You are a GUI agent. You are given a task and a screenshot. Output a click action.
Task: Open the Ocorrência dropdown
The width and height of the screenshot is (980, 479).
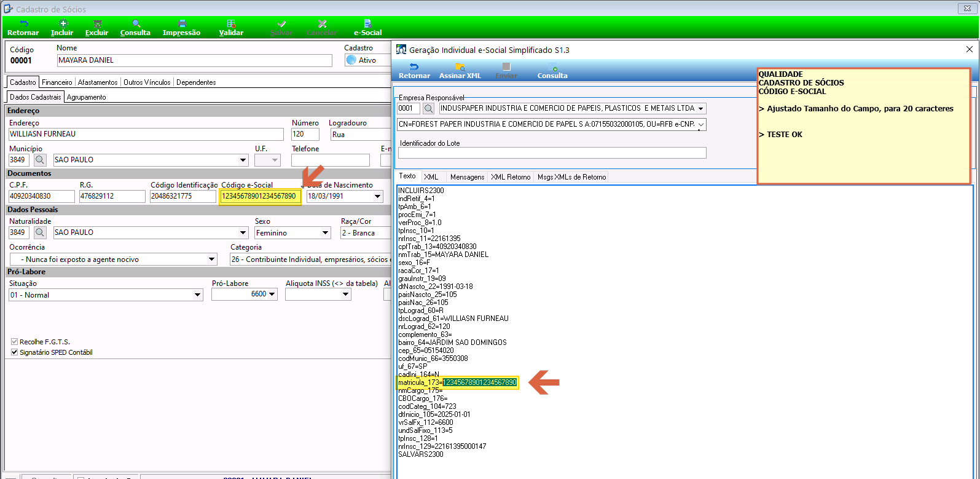(x=212, y=259)
